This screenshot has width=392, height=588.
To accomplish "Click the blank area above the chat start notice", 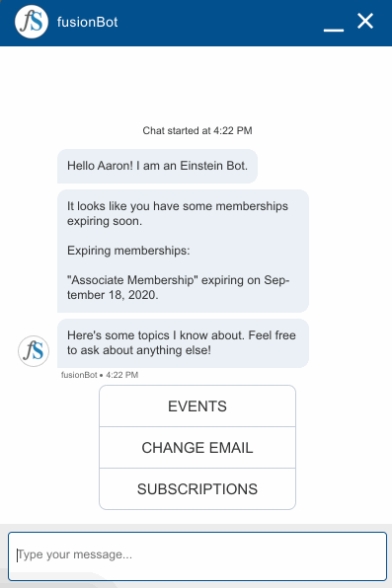I will point(196,85).
